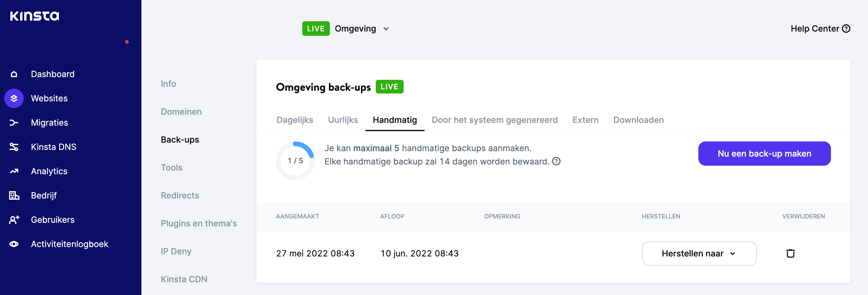
Task: Click the Help Center question icon
Action: click(846, 28)
